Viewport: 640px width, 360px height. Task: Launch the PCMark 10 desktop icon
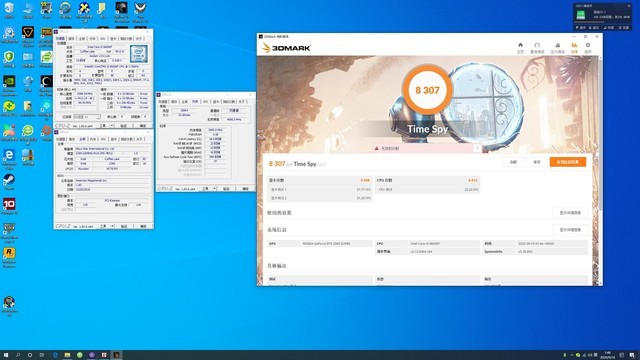[x=9, y=206]
